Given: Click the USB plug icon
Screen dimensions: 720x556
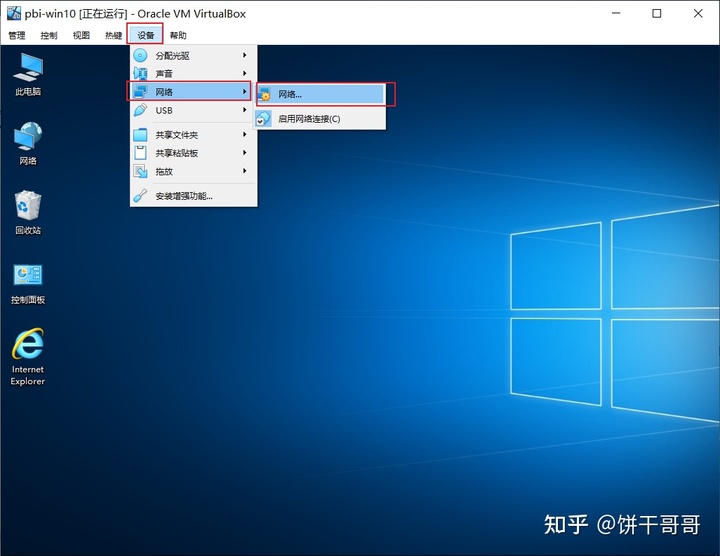Looking at the screenshot, I should (x=140, y=110).
